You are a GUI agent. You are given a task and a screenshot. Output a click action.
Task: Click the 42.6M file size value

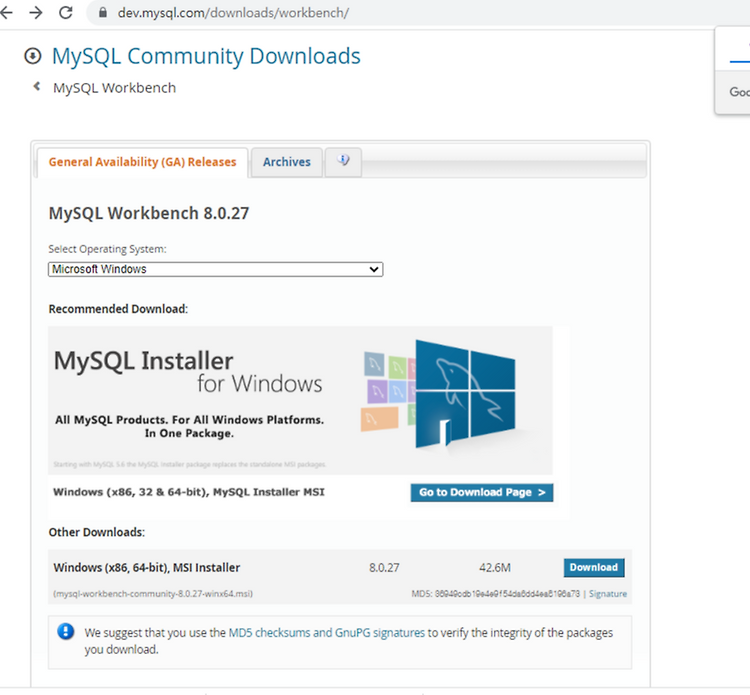[x=495, y=568]
